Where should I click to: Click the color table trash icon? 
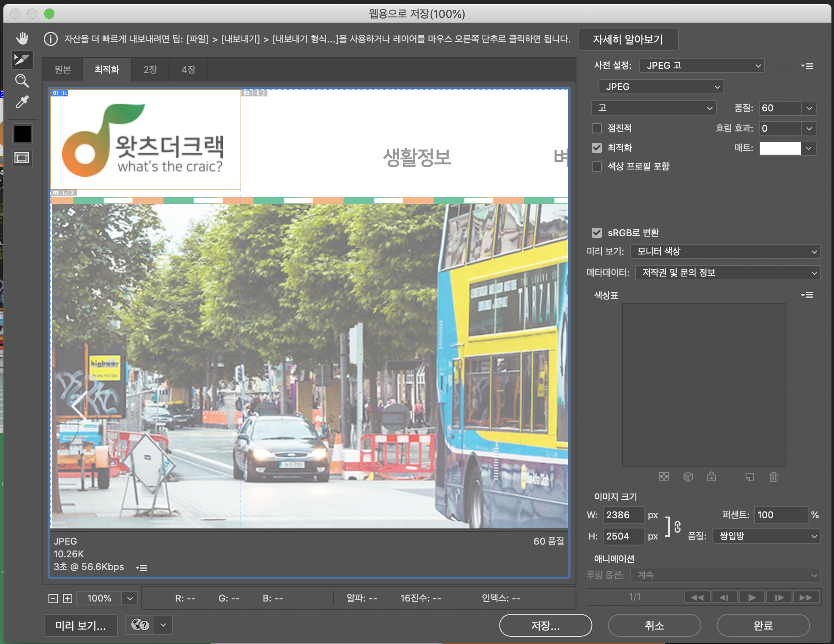[x=773, y=477]
